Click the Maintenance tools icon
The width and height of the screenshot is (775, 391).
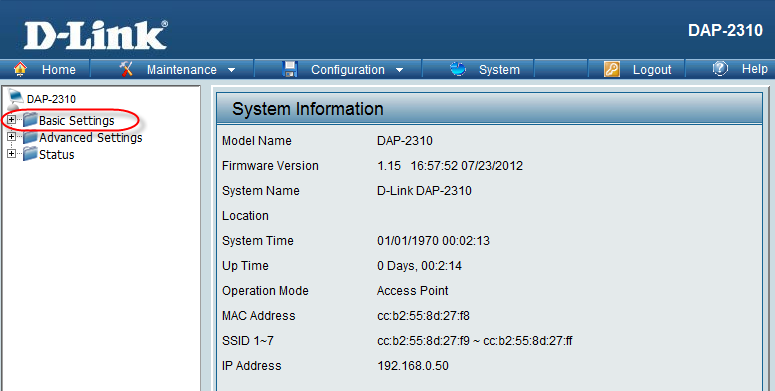[127, 69]
